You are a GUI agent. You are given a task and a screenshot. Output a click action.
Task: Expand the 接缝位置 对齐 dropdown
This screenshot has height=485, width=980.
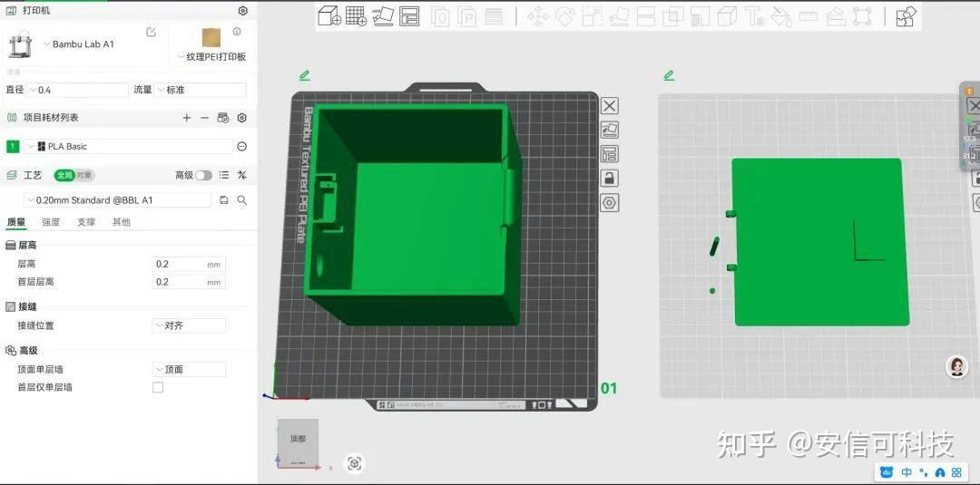189,325
